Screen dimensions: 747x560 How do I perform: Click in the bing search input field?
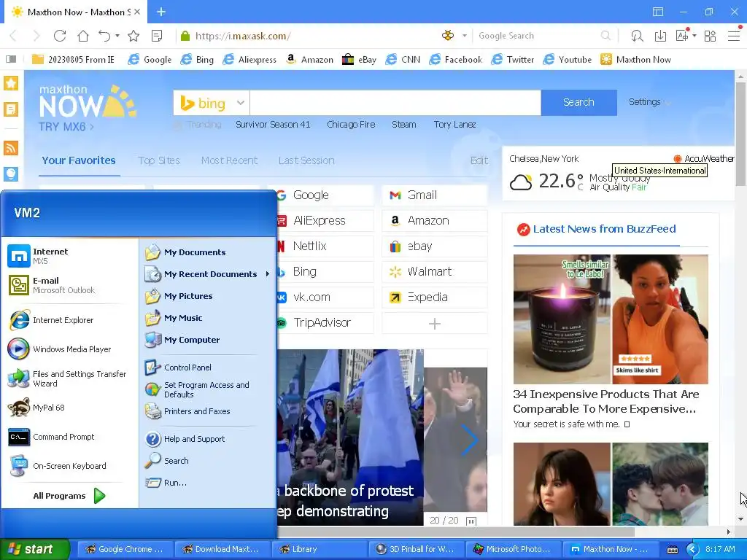[x=395, y=102]
